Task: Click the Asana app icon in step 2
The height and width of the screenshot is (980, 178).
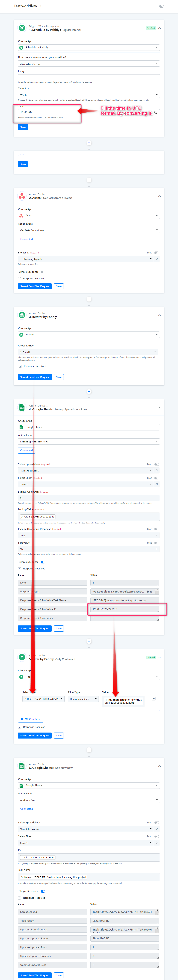Action: 22,196
